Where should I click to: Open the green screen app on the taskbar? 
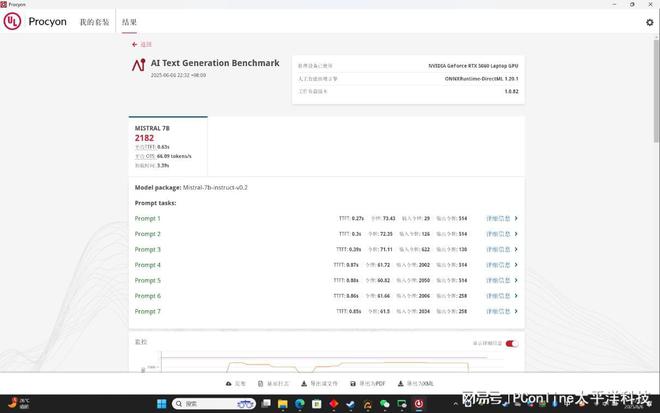pos(402,404)
